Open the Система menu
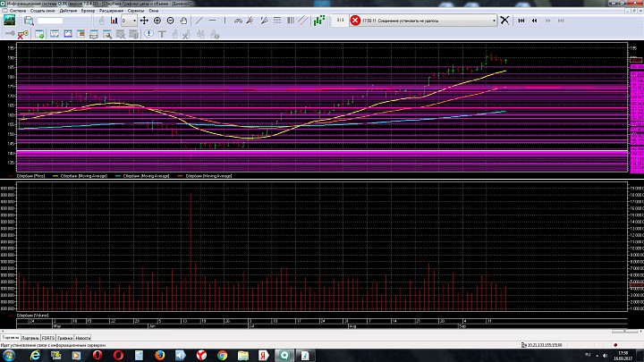644x362 pixels. coord(18,11)
